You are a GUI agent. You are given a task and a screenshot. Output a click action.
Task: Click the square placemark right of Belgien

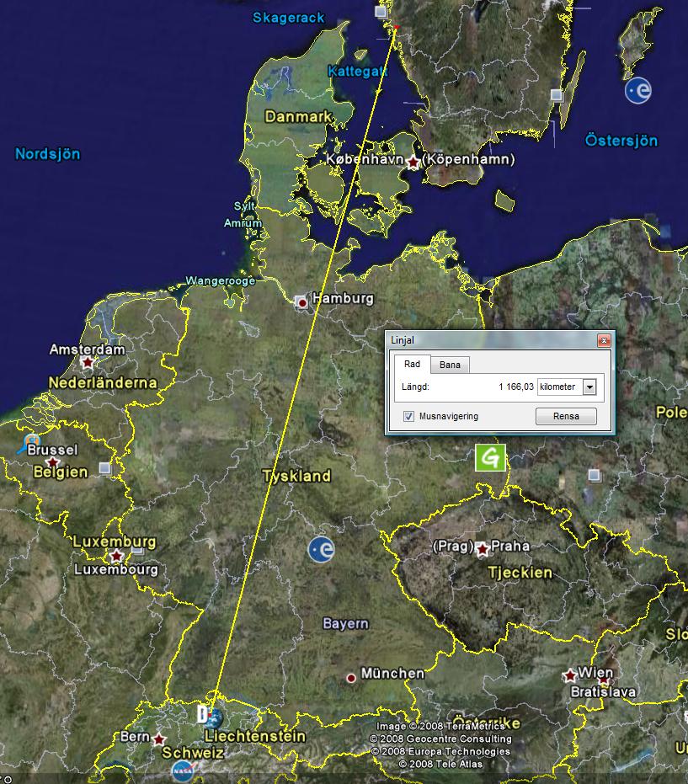pyautogui.click(x=104, y=468)
